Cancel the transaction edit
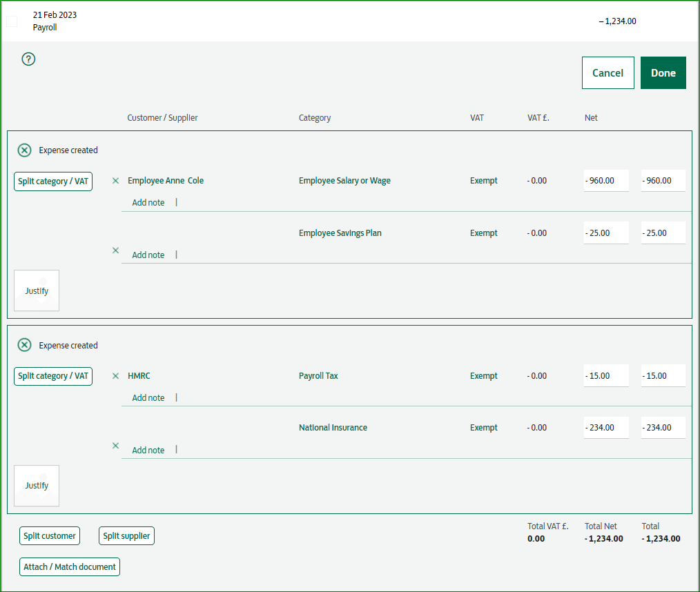The width and height of the screenshot is (700, 592). pyautogui.click(x=607, y=72)
